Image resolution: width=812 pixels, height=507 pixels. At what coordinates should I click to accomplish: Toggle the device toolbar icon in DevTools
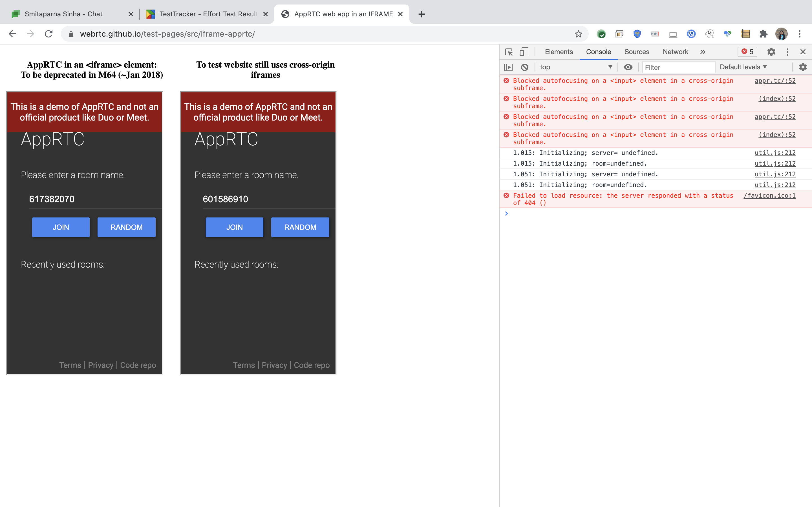point(524,52)
